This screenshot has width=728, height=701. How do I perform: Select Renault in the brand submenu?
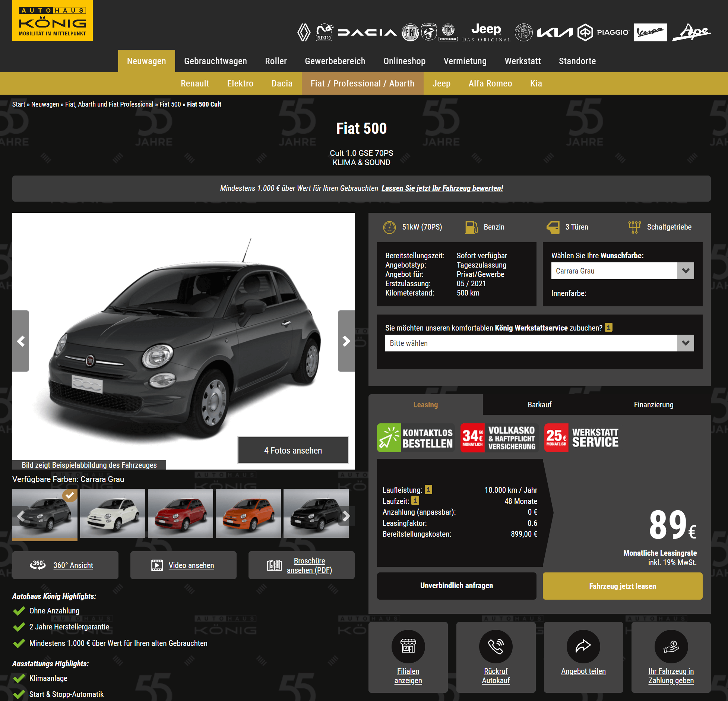coord(195,83)
